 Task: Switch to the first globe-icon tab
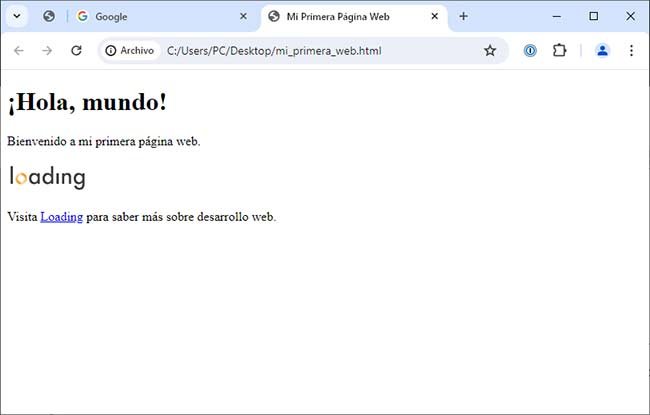tap(49, 16)
